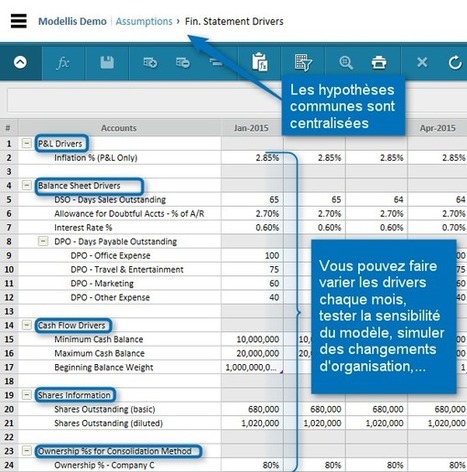This screenshot has width=467, height=472.
Task: Click Jan-2015 Maximum Cash Balance 20,000,000
Action: [252, 353]
